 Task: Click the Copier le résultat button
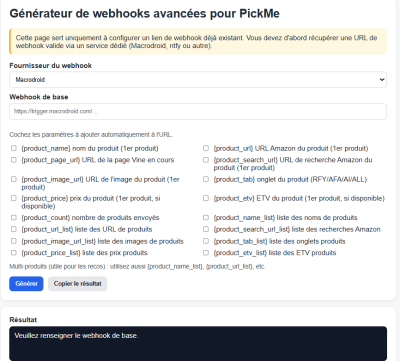78,284
